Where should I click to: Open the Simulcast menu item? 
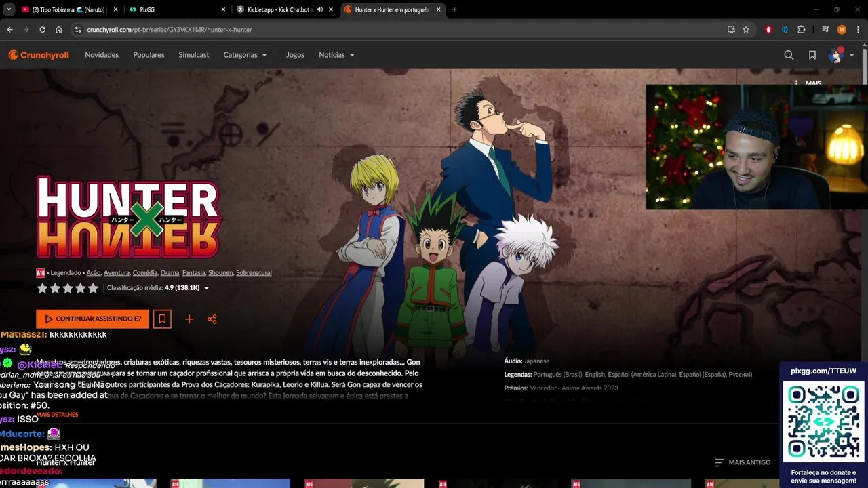[194, 55]
